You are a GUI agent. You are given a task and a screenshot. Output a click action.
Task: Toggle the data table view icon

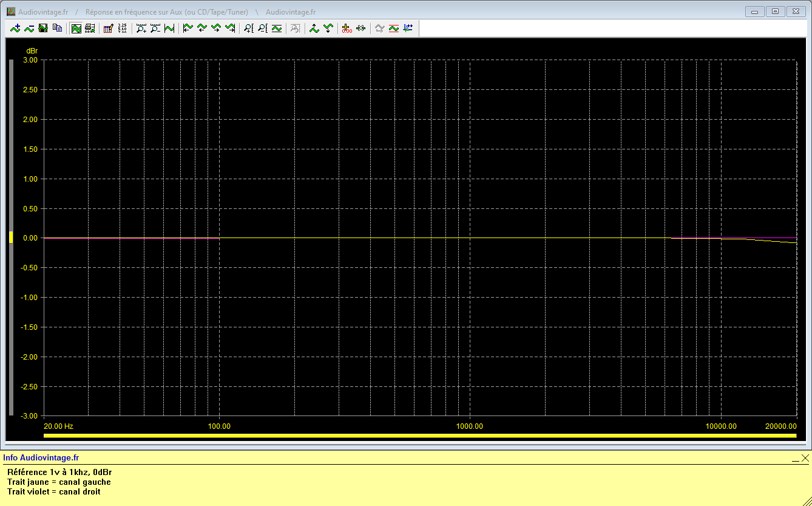click(90, 28)
